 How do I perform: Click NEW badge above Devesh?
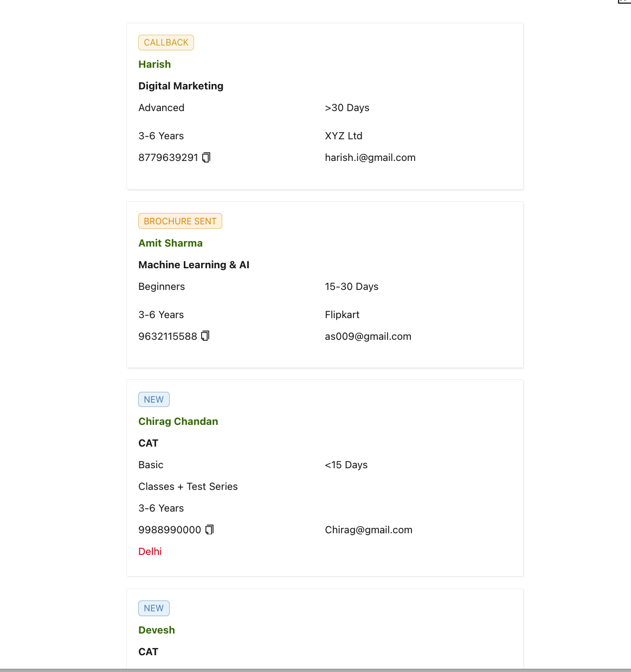(154, 609)
